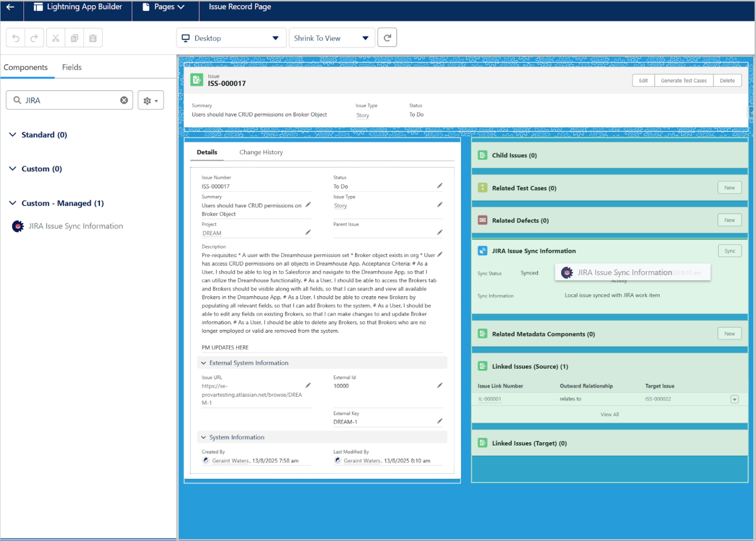The image size is (756, 541).
Task: Click the Refresh canvas button
Action: coord(387,38)
